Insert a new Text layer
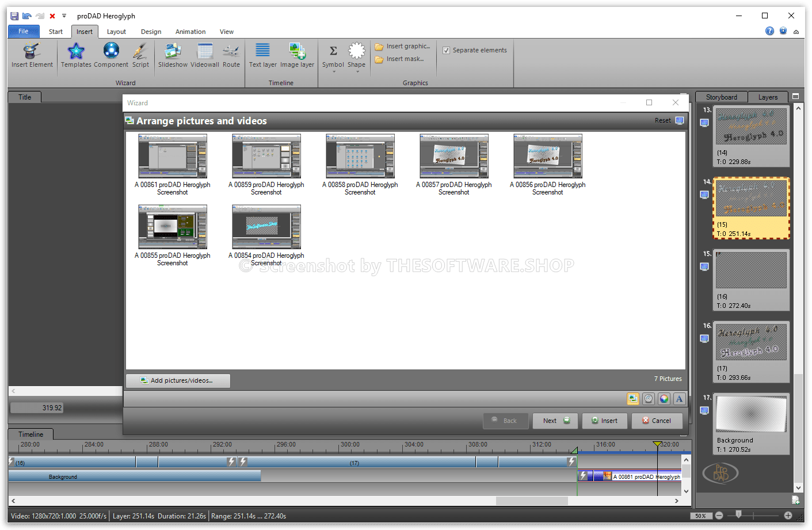The image size is (812, 530). [x=262, y=53]
